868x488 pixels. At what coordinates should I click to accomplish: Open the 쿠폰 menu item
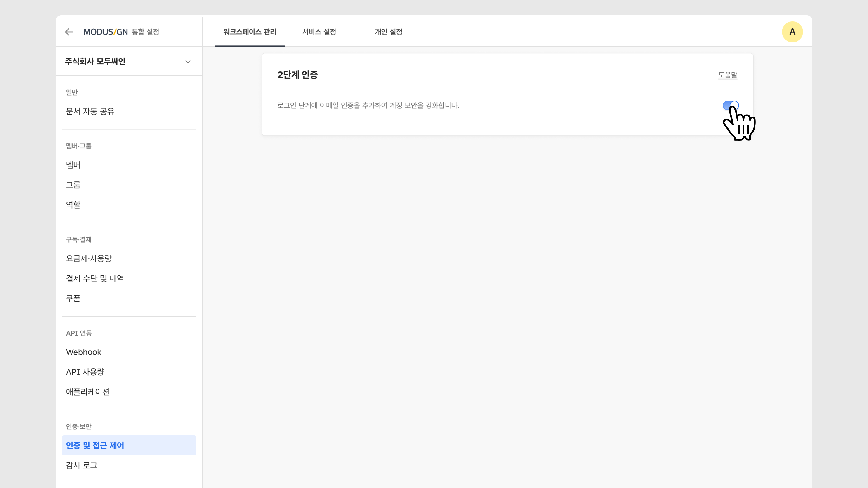tap(73, 298)
